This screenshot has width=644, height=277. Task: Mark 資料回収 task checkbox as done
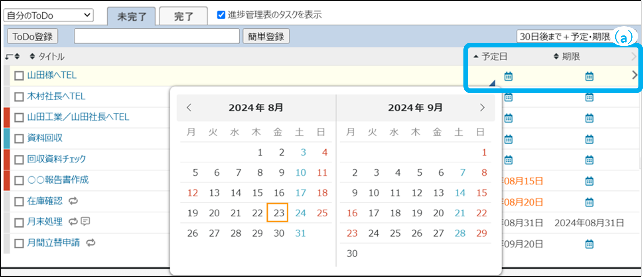[x=19, y=138]
